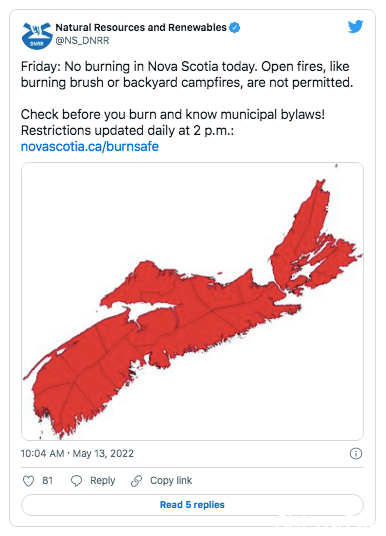This screenshot has width=386, height=536.
Task: Click the Reply label
Action: pos(103,481)
